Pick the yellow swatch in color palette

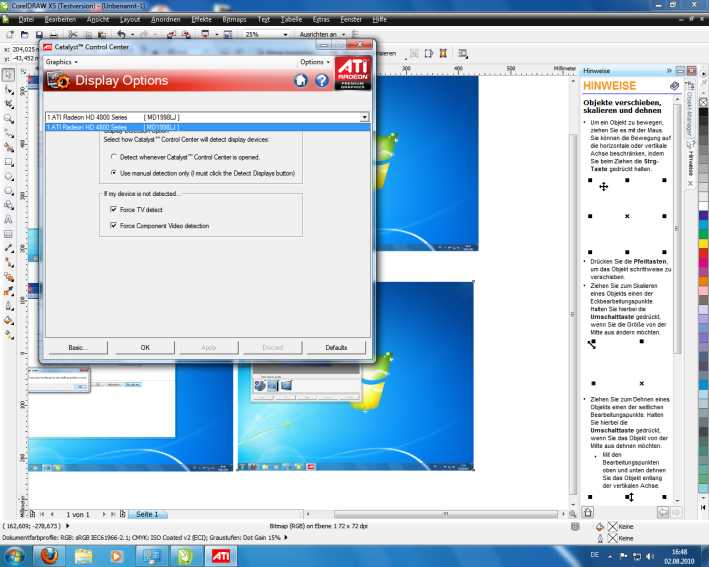click(703, 243)
